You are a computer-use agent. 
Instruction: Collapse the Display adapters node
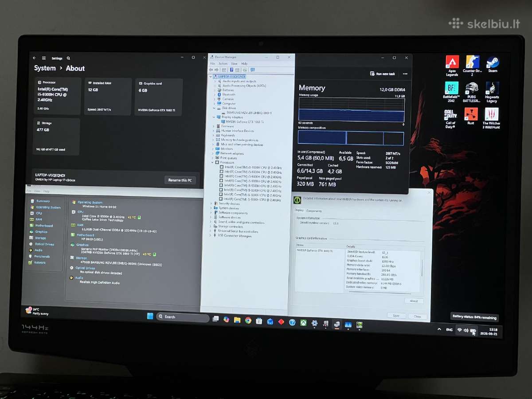click(x=214, y=117)
